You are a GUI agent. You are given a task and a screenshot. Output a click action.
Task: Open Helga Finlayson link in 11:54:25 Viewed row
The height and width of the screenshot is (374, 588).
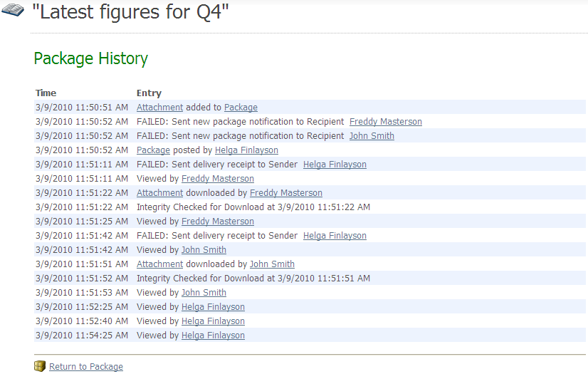[213, 336]
